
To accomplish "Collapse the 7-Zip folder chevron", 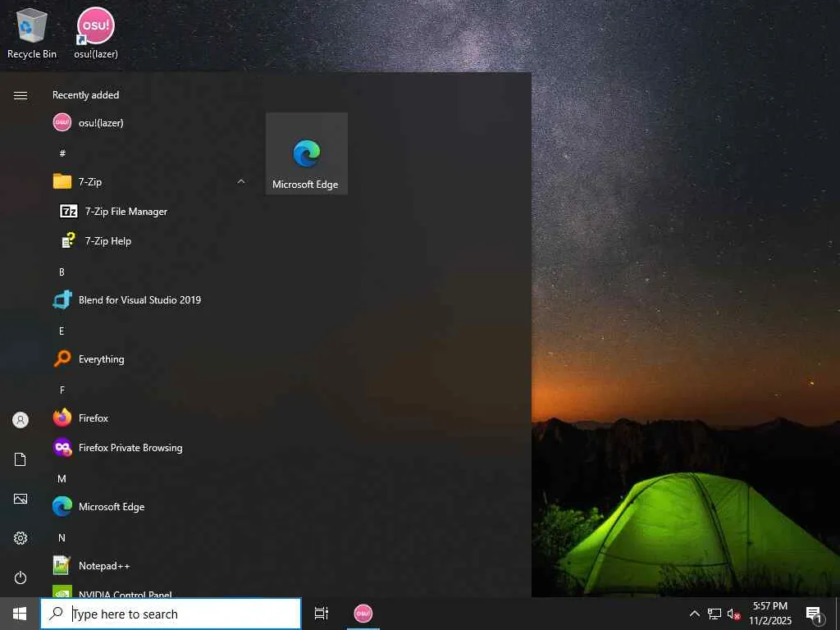I will 241,181.
